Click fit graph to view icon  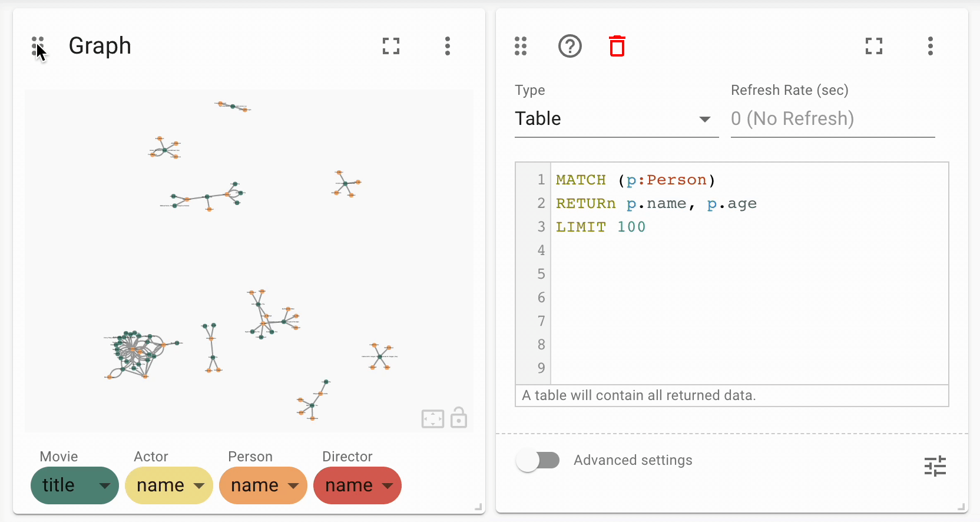click(x=433, y=419)
